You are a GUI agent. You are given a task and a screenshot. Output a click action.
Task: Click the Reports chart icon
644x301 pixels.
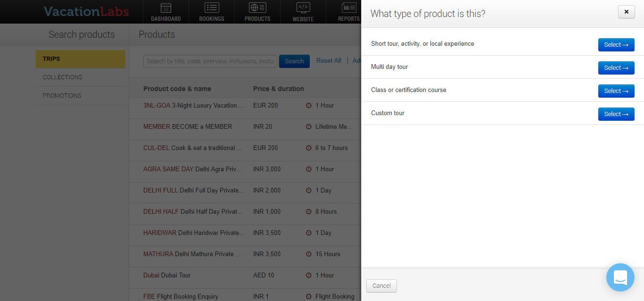[x=349, y=8]
